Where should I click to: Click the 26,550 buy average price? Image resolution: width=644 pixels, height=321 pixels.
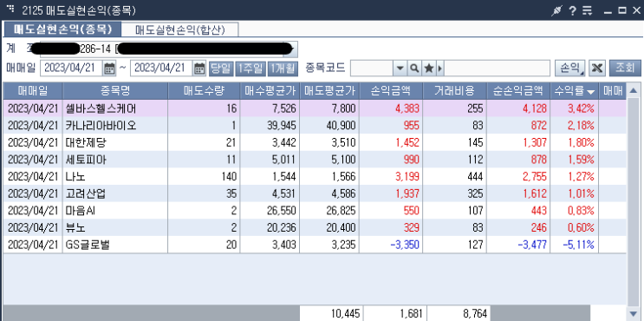(x=283, y=211)
